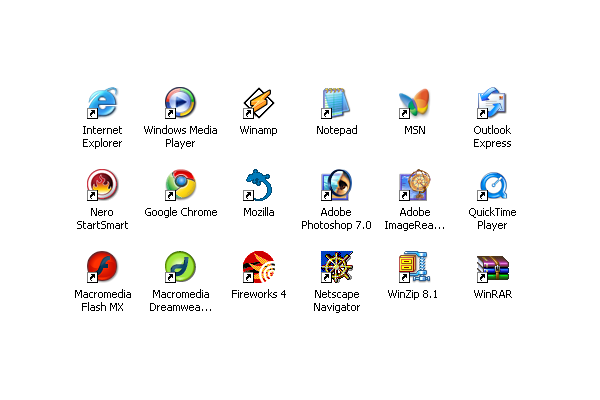Click the "Google Chrome" label text
Viewport: 600px width, 400px height.
coord(181,212)
